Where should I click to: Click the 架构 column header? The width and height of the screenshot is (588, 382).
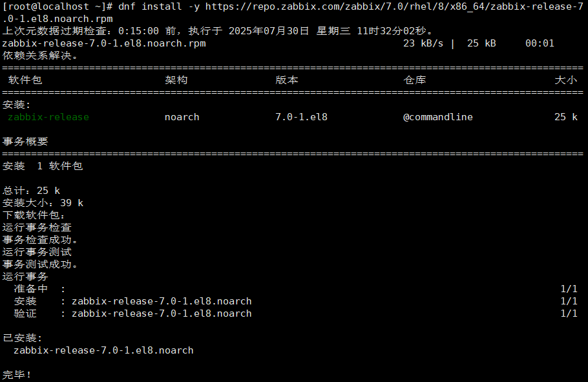(x=176, y=80)
